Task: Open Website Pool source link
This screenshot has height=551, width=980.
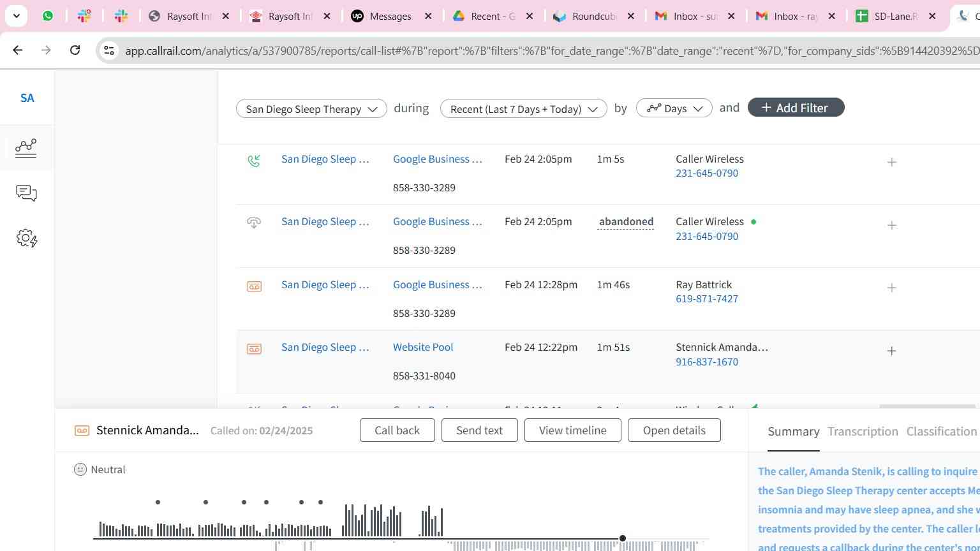Action: [423, 348]
